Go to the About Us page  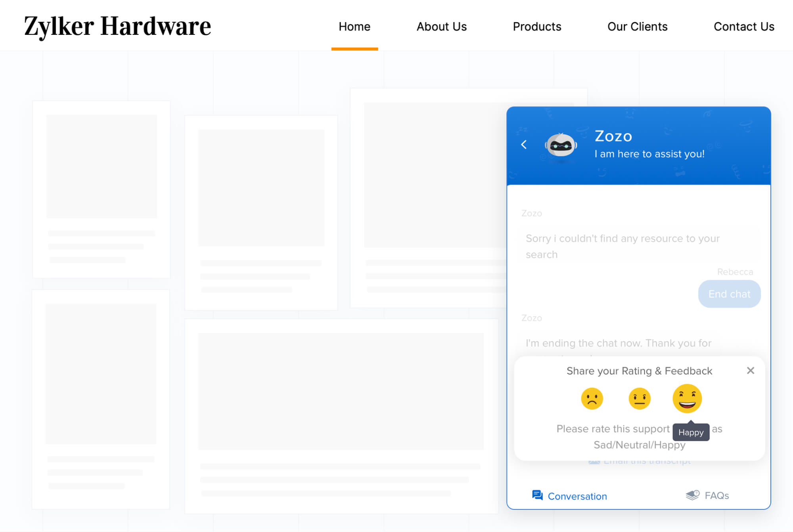[x=441, y=27]
